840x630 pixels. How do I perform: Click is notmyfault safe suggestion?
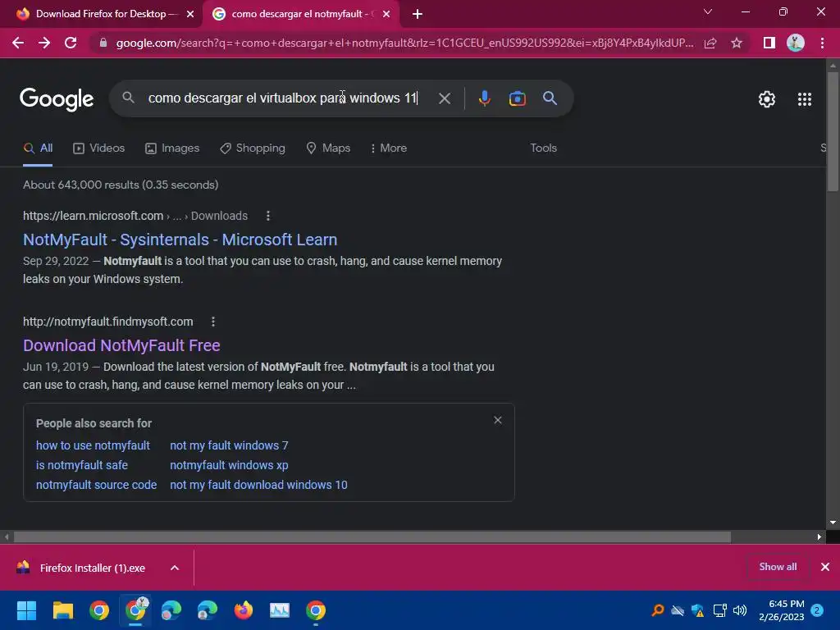81,465
